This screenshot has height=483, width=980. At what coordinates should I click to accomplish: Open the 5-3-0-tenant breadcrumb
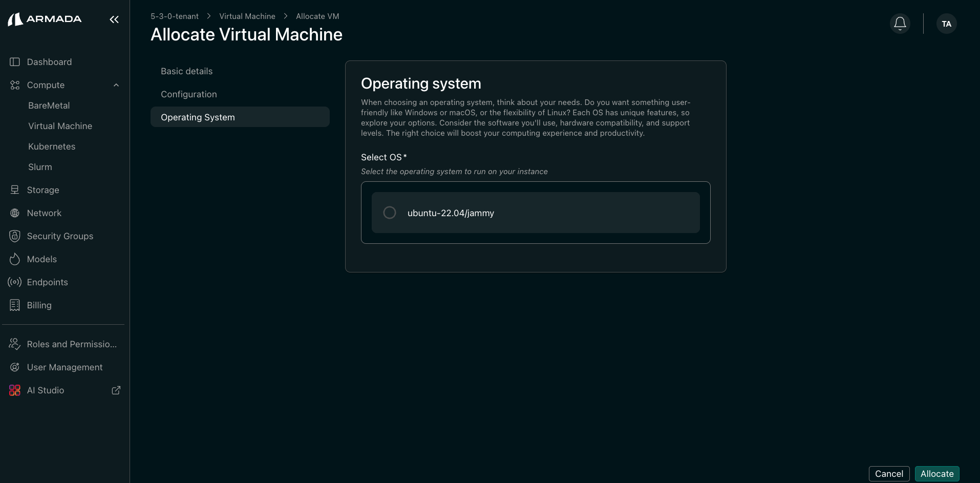click(x=174, y=16)
